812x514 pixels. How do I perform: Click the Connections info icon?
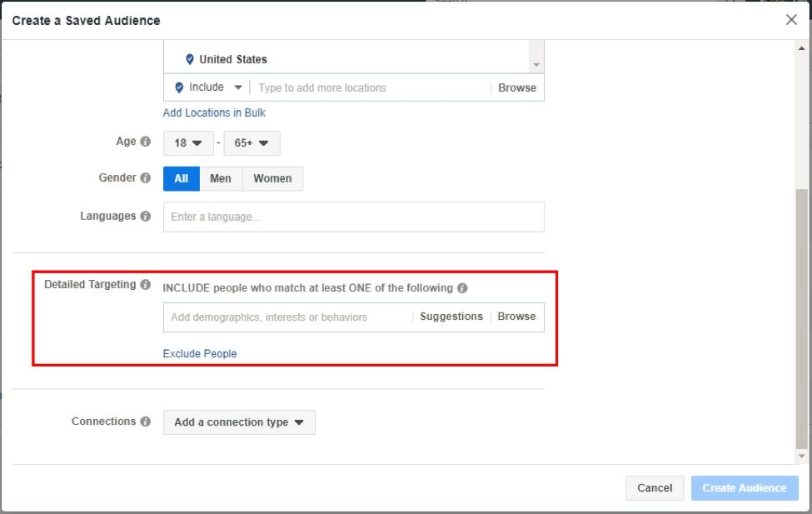pyautogui.click(x=146, y=422)
